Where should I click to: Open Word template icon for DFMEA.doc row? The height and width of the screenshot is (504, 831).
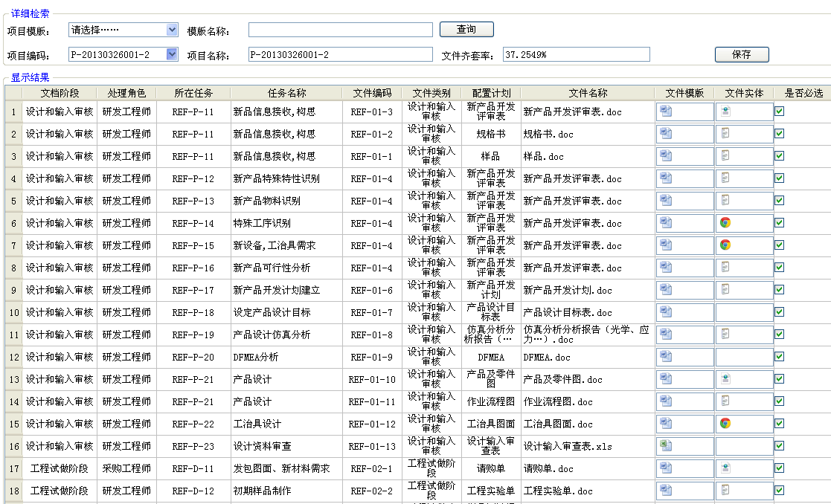666,356
